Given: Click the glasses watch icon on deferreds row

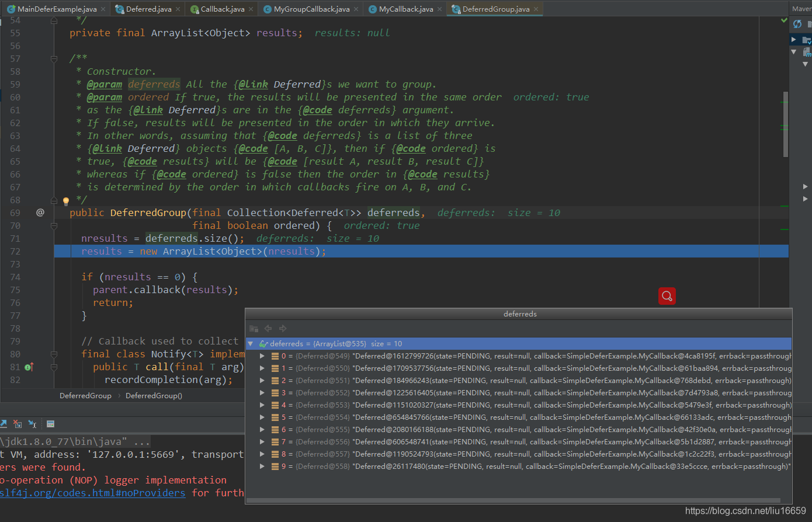Looking at the screenshot, I should coord(263,344).
